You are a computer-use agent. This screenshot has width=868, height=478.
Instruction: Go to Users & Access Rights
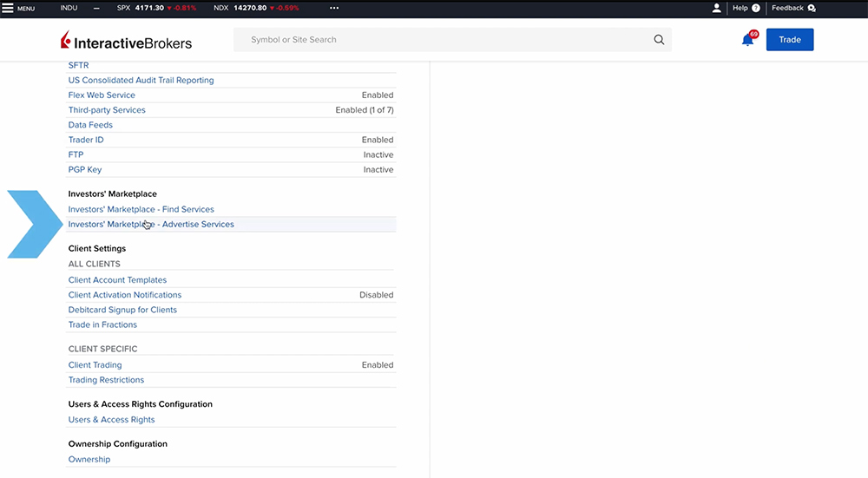[x=111, y=420]
